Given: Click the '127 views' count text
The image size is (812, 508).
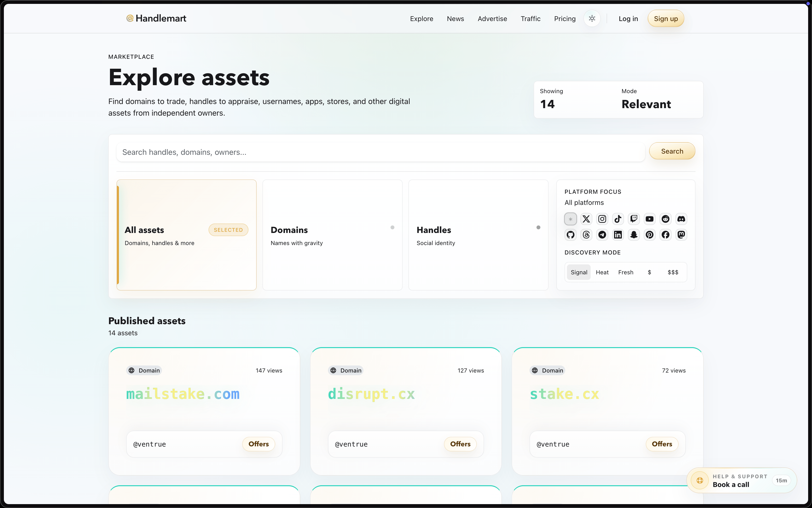Looking at the screenshot, I should 471,371.
